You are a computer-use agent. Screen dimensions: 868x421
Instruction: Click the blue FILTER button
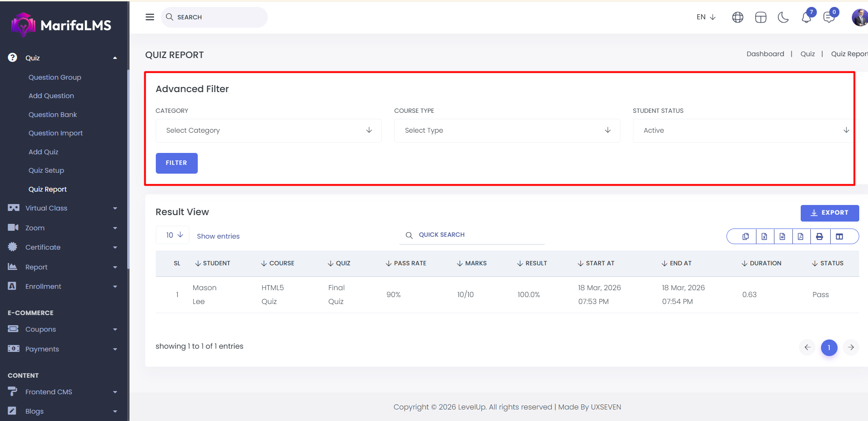177,163
